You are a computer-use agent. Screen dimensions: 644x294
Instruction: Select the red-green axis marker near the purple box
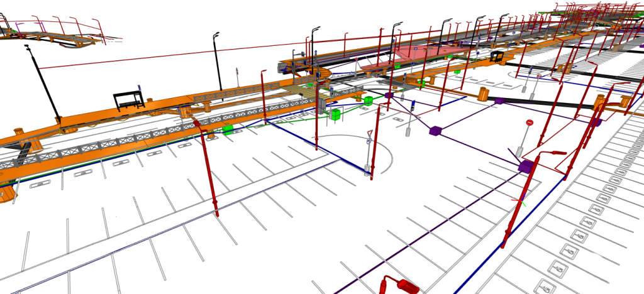click(520, 200)
